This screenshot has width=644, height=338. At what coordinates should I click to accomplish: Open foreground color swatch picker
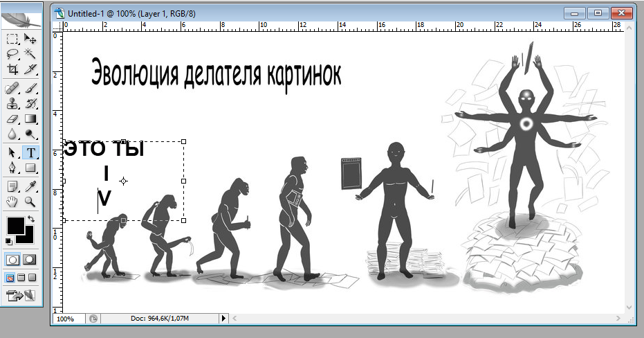pyautogui.click(x=16, y=226)
